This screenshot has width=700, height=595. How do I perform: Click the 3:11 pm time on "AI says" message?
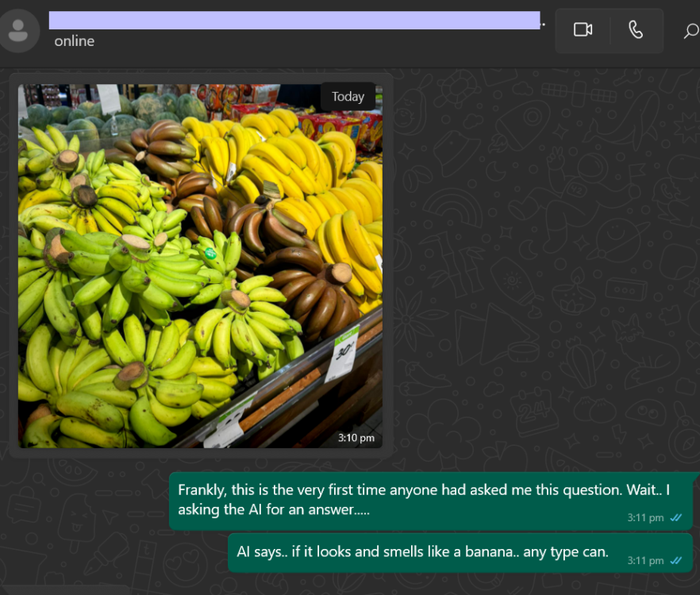point(645,561)
